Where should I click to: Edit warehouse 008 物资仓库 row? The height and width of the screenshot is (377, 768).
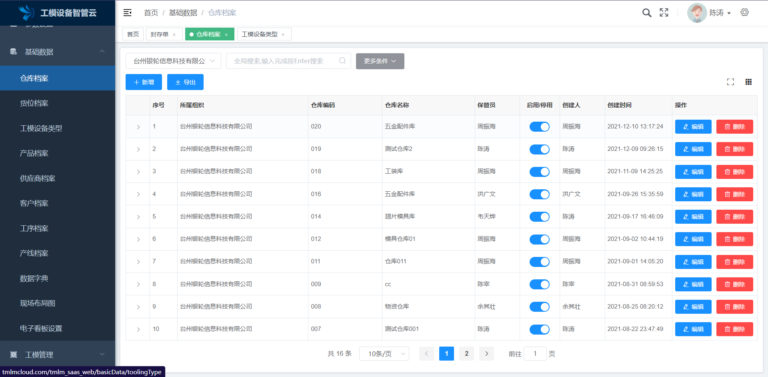click(x=693, y=306)
